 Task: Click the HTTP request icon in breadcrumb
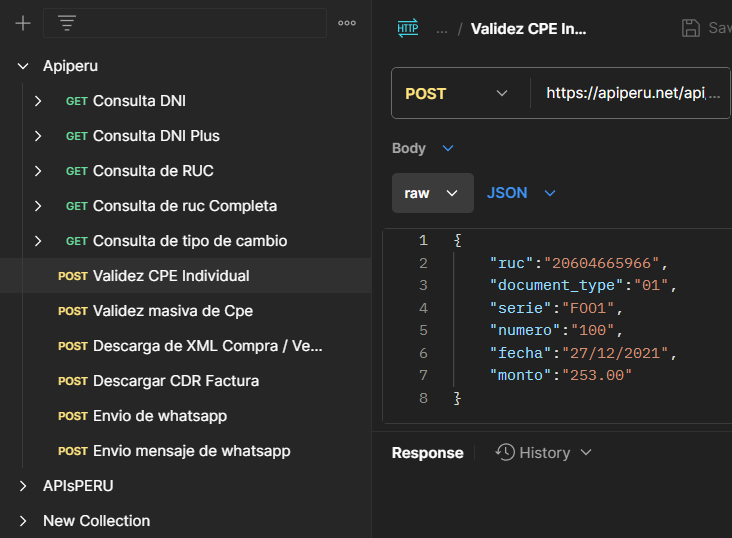click(x=408, y=28)
